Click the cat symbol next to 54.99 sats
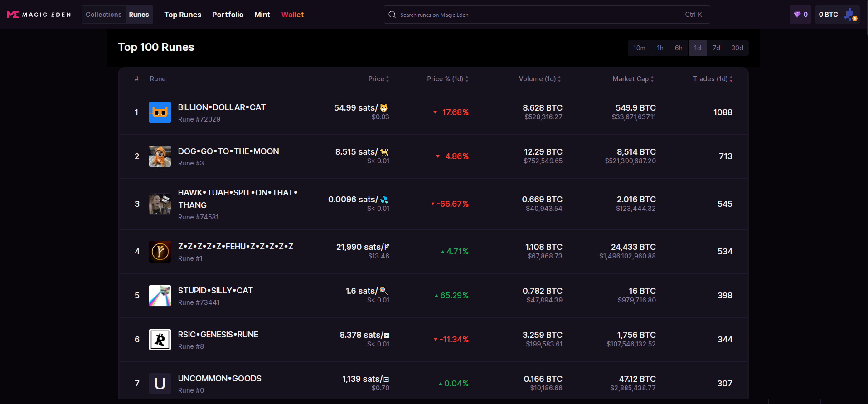 [x=384, y=108]
